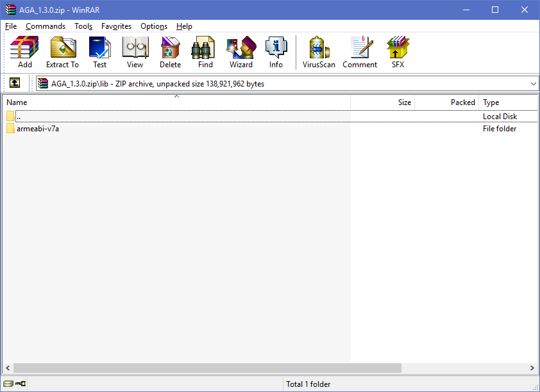The height and width of the screenshot is (392, 540).
Task: Go up one level arrow button
Action: coord(15,83)
